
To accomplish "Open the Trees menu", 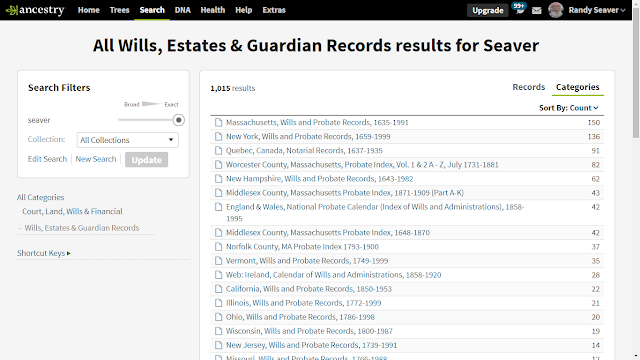I will tap(120, 10).
